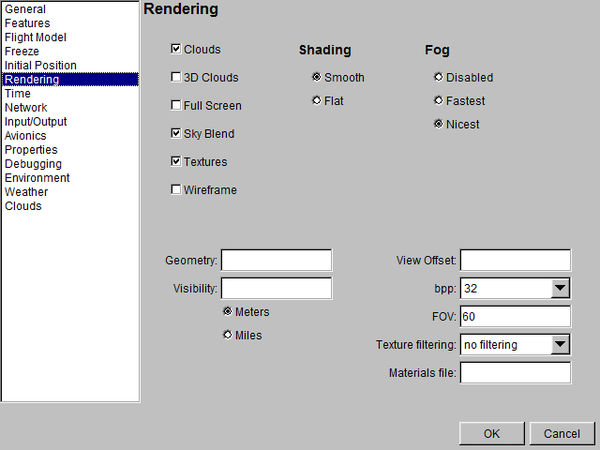Open Flight Model settings in sidebar

point(38,38)
